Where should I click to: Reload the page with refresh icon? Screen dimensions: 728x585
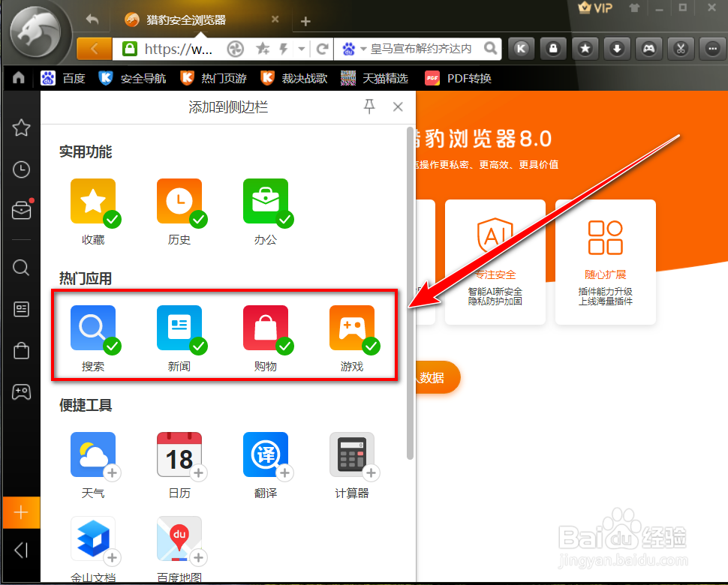click(322, 49)
